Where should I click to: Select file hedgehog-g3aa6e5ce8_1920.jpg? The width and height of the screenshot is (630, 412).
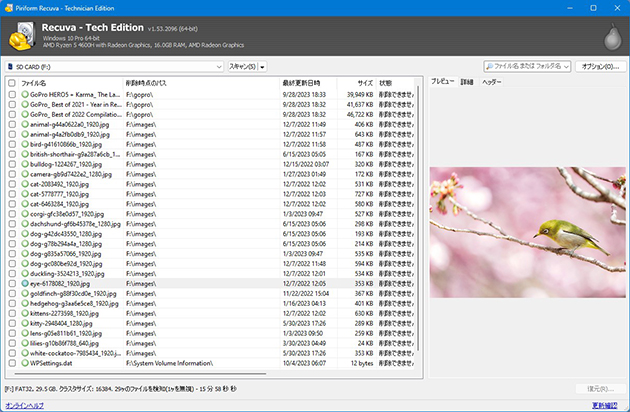[74, 303]
